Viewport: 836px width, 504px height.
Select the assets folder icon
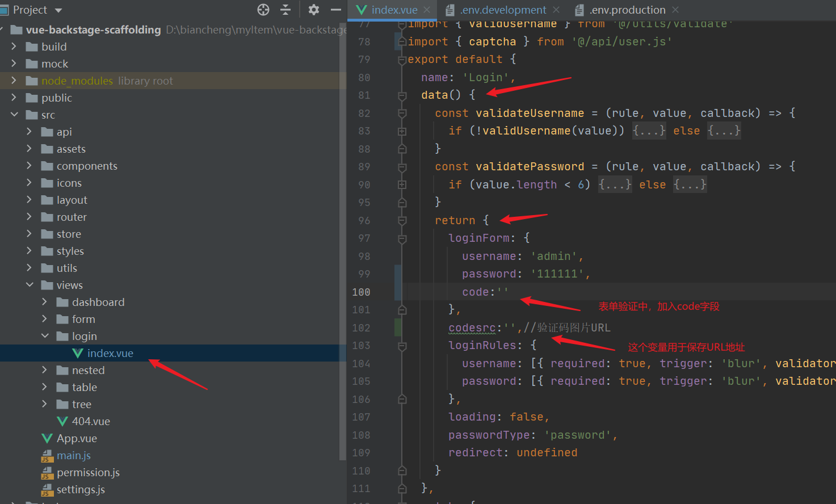point(47,149)
